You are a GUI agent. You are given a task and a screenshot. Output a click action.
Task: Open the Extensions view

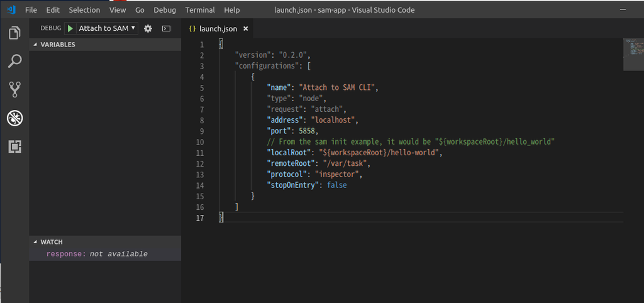point(15,146)
